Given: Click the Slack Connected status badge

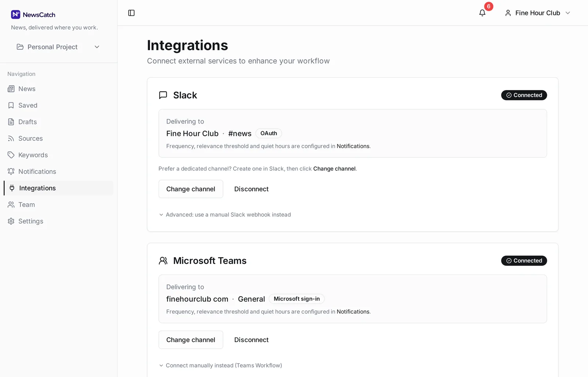Looking at the screenshot, I should click(524, 95).
